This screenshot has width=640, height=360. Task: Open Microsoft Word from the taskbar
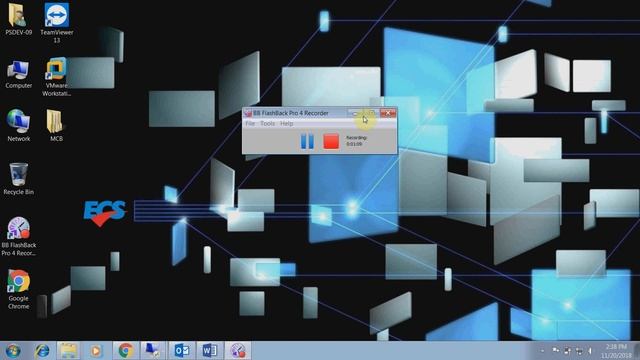tap(210, 351)
